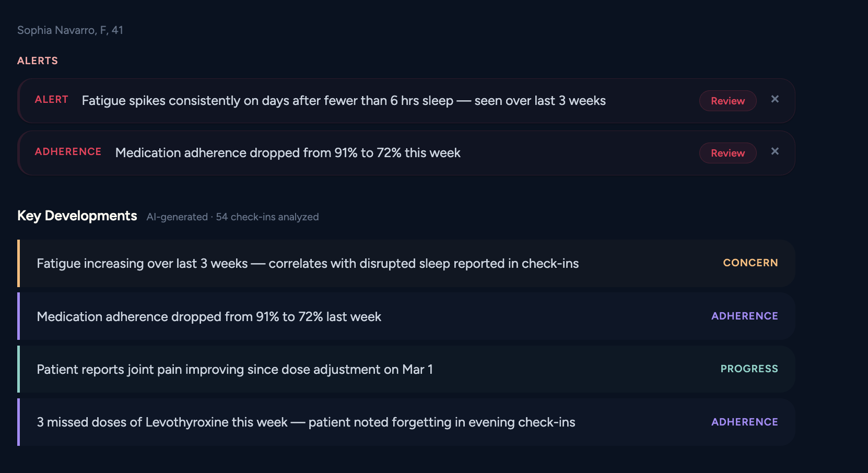Dismiss the fatigue spikes alert
The height and width of the screenshot is (473, 868).
775,99
